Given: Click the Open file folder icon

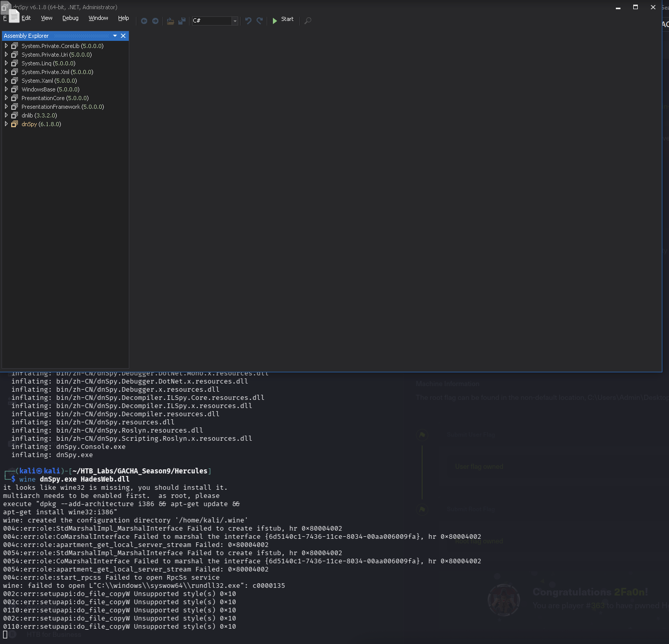Looking at the screenshot, I should click(170, 21).
